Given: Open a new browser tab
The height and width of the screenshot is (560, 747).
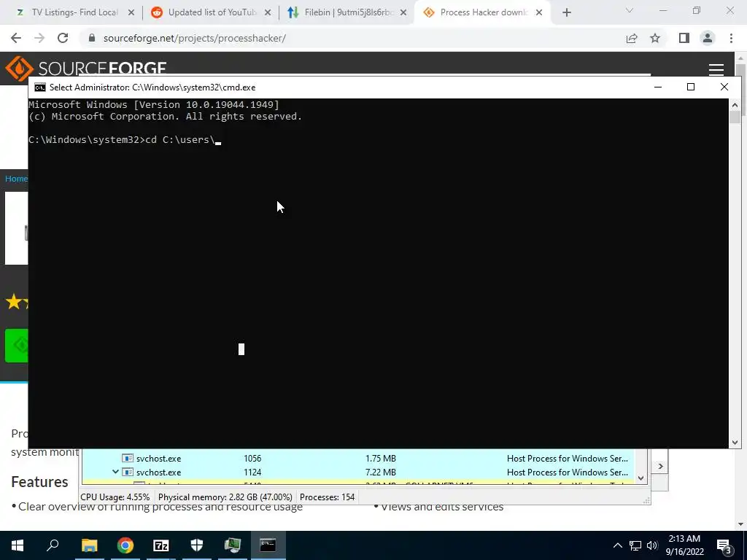Looking at the screenshot, I should [566, 13].
